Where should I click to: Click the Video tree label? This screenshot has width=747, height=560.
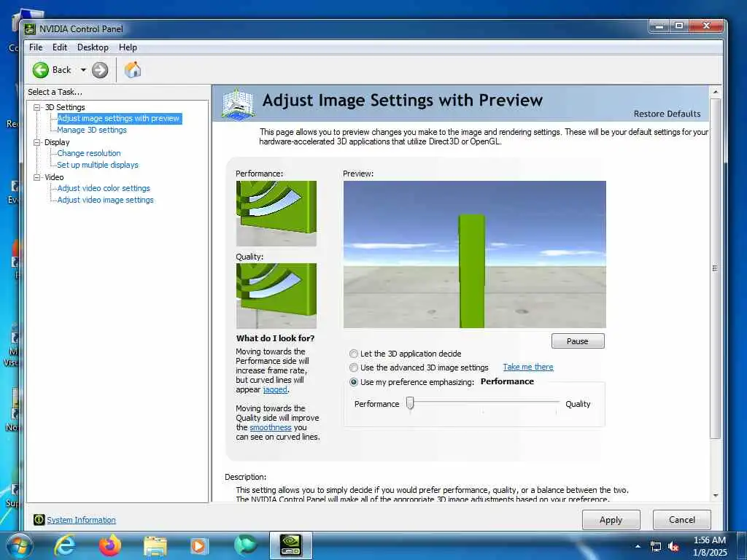pyautogui.click(x=54, y=177)
